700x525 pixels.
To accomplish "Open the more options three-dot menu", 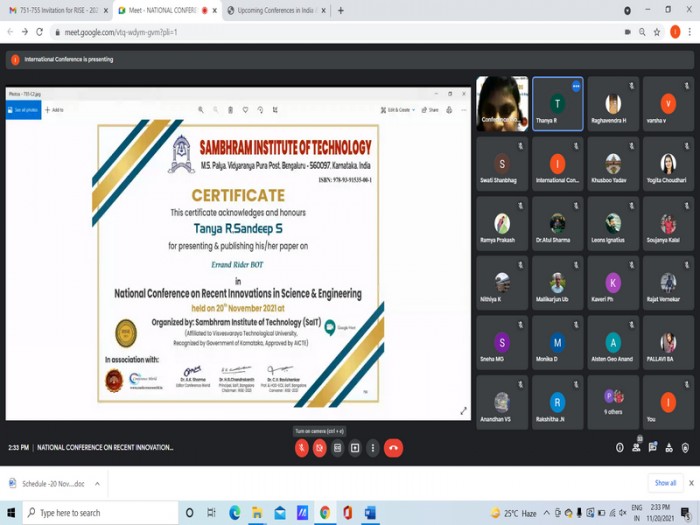I will (373, 448).
